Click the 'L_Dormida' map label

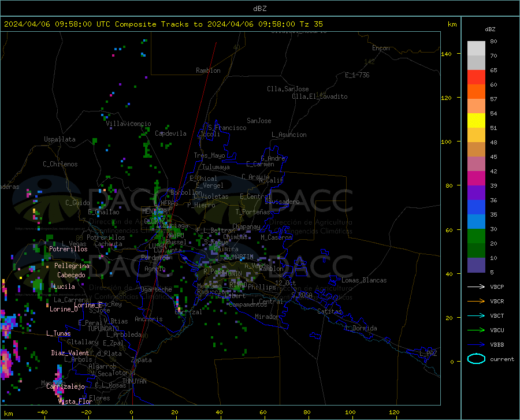click(x=361, y=328)
